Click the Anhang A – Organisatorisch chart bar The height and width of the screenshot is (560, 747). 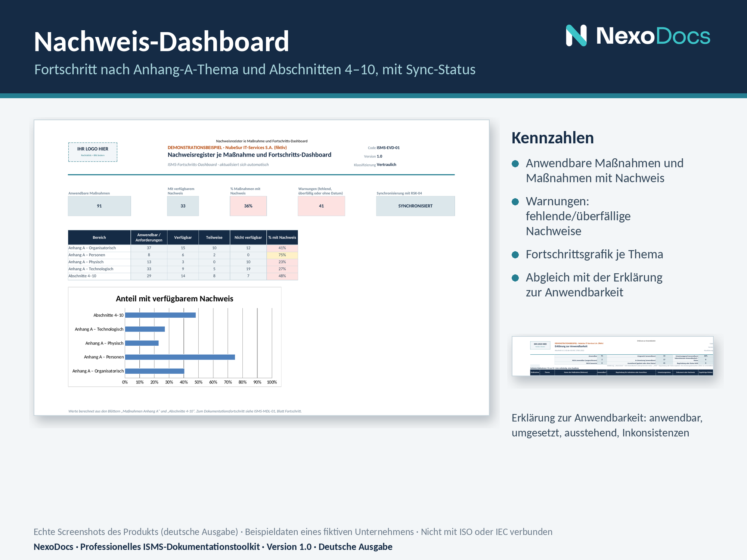(155, 371)
